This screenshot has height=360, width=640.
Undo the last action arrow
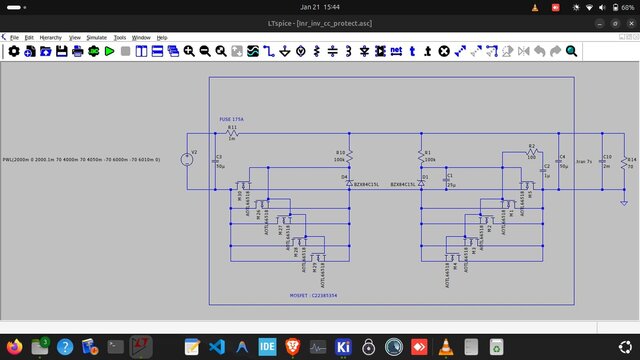(x=540, y=51)
